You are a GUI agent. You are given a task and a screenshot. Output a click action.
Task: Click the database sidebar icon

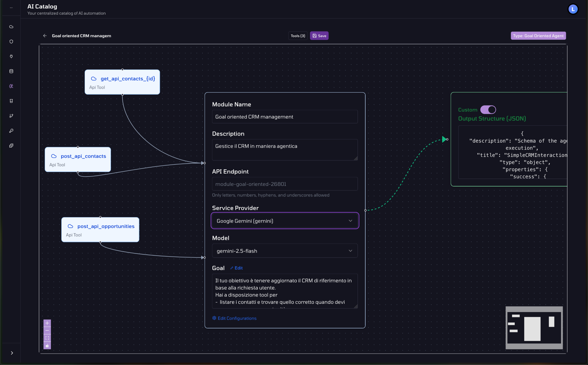click(x=11, y=71)
